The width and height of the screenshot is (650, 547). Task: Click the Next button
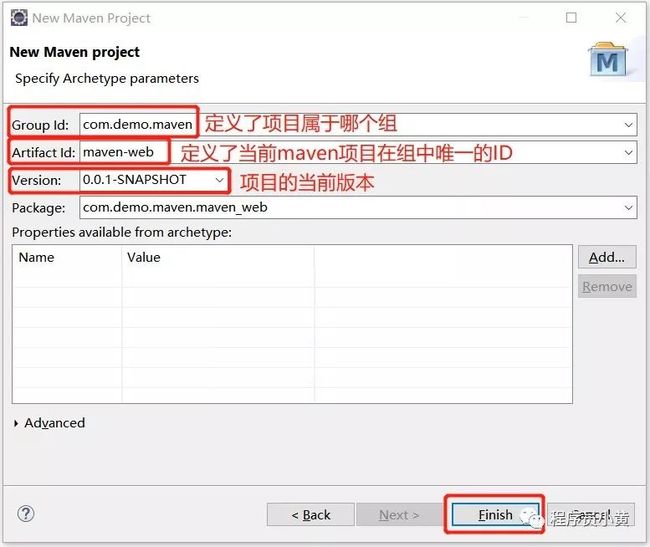pos(399,515)
